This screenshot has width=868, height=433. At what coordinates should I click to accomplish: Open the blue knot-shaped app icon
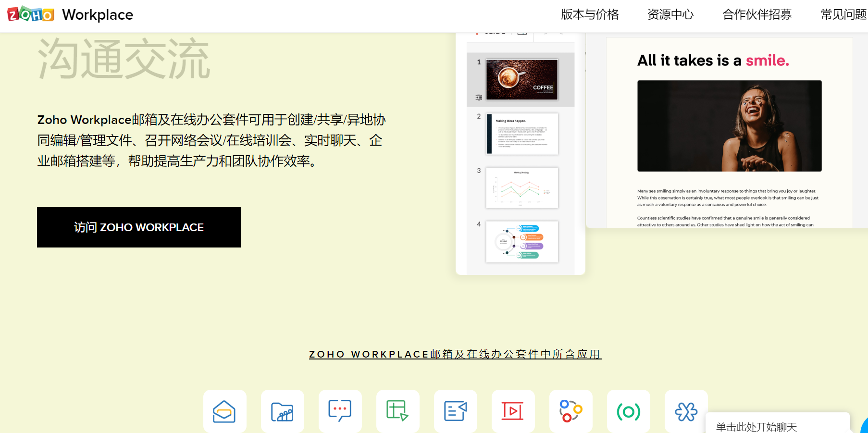coord(686,411)
